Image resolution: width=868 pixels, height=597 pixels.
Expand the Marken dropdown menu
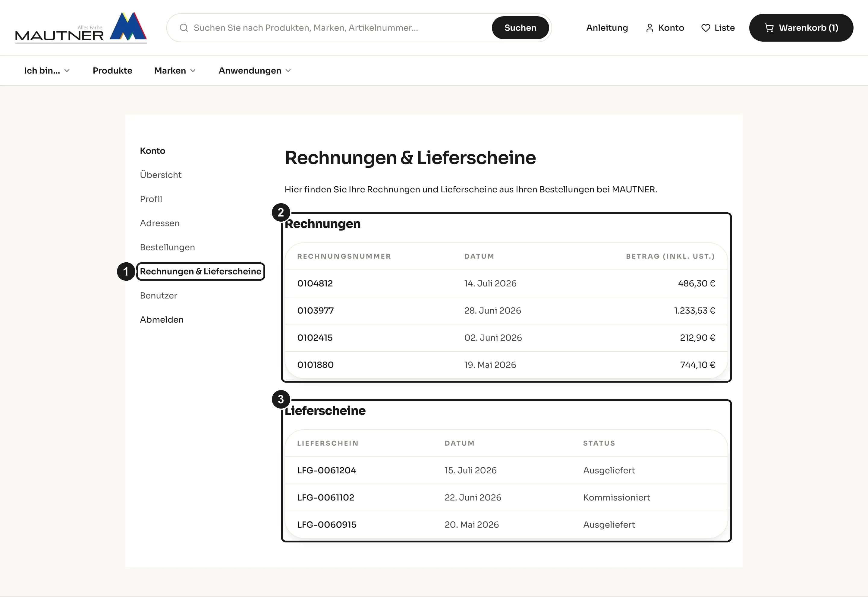[175, 71]
